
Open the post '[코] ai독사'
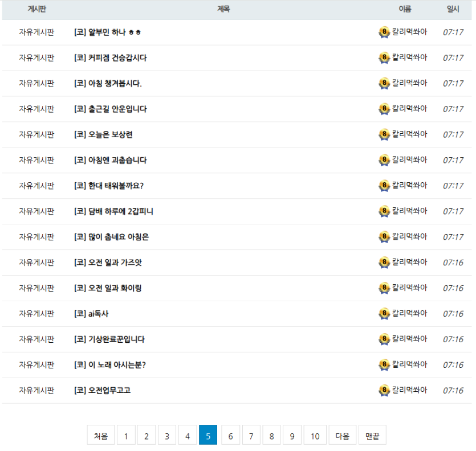[x=91, y=314]
